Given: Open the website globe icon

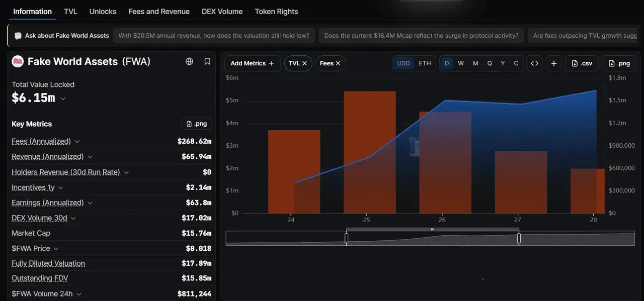Looking at the screenshot, I should [x=189, y=61].
